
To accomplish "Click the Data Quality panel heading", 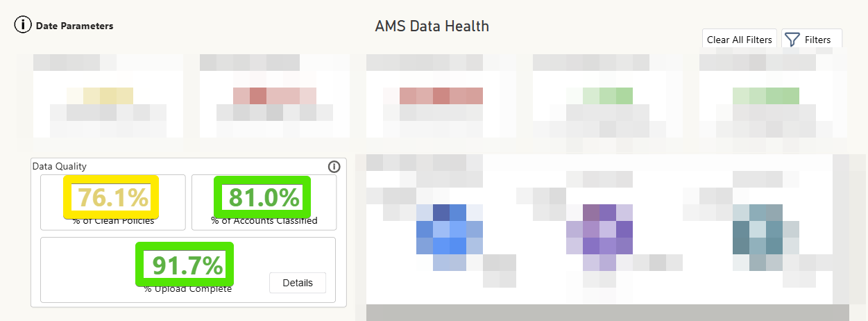I will 59,166.
